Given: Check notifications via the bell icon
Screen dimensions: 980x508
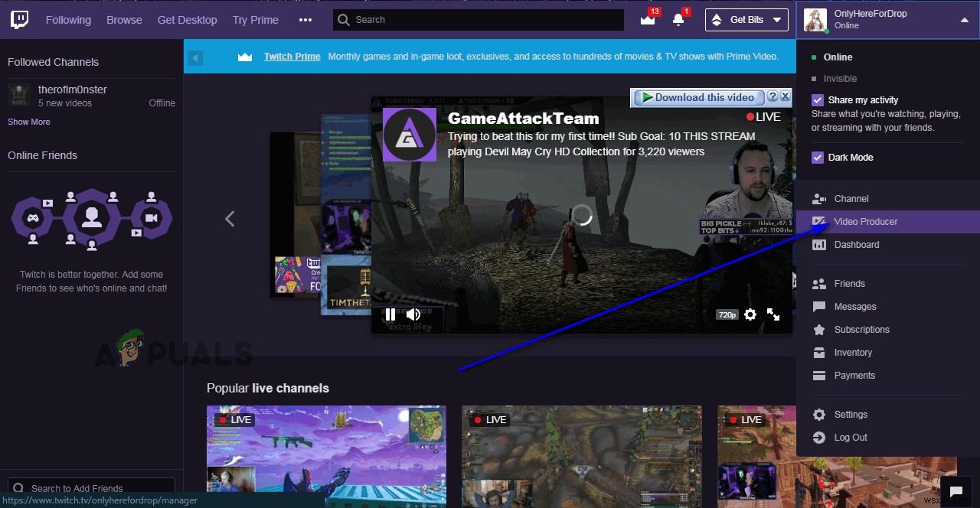Looking at the screenshot, I should (678, 19).
